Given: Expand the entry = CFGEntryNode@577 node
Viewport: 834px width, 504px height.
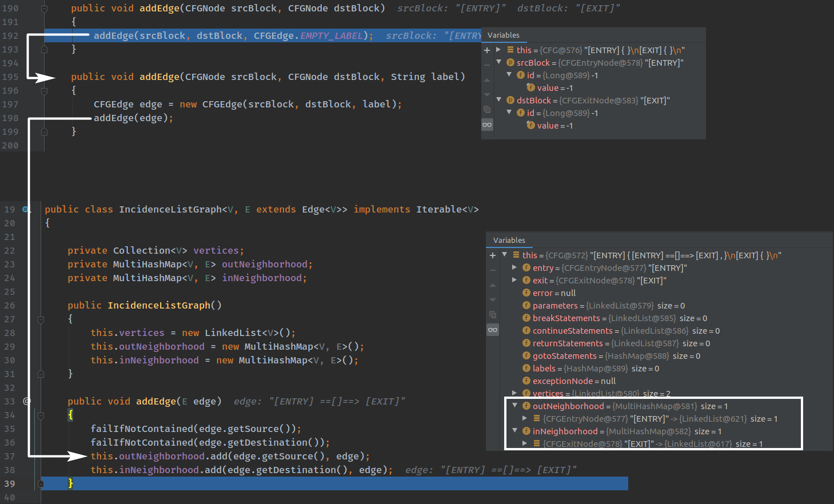Looking at the screenshot, I should [x=514, y=267].
